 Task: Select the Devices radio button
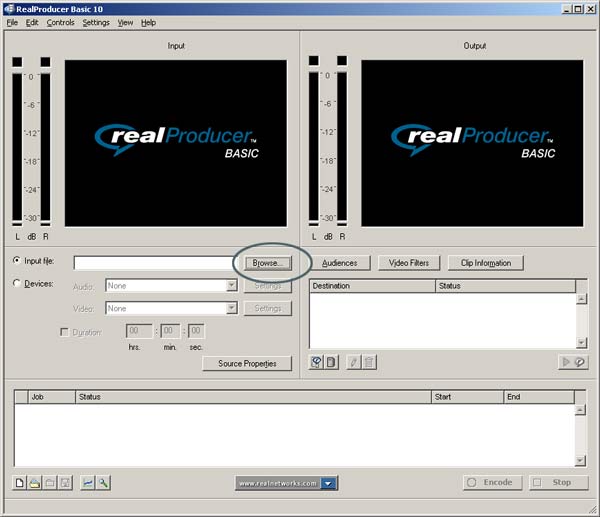pos(16,284)
